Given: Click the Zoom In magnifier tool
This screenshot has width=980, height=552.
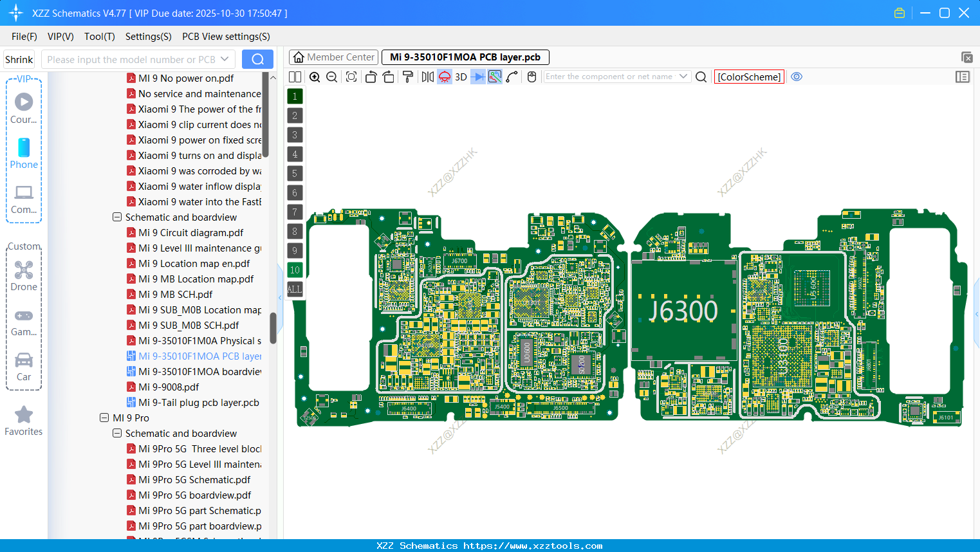Looking at the screenshot, I should (315, 77).
